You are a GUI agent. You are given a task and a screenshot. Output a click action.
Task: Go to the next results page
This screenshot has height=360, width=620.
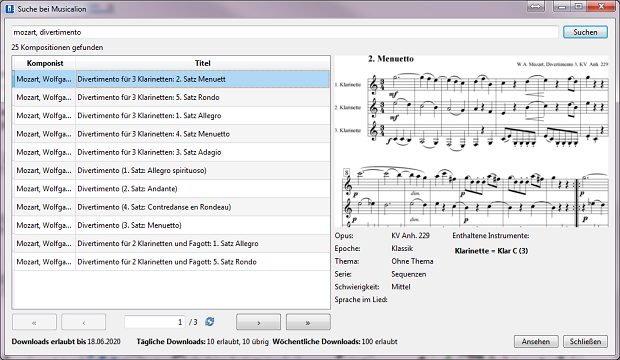258,322
